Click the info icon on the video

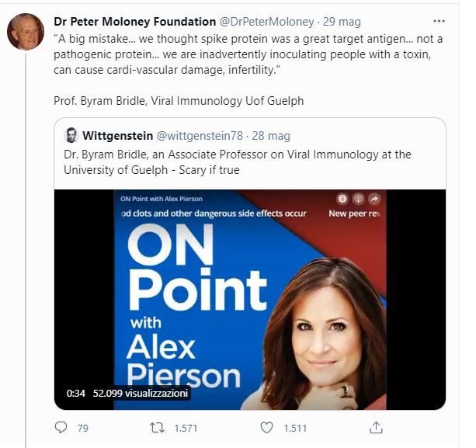click(341, 198)
